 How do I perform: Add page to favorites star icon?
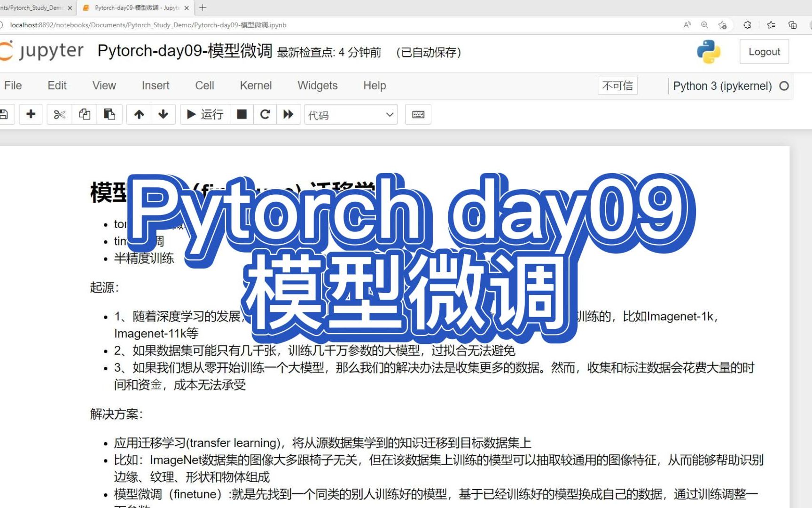click(723, 25)
